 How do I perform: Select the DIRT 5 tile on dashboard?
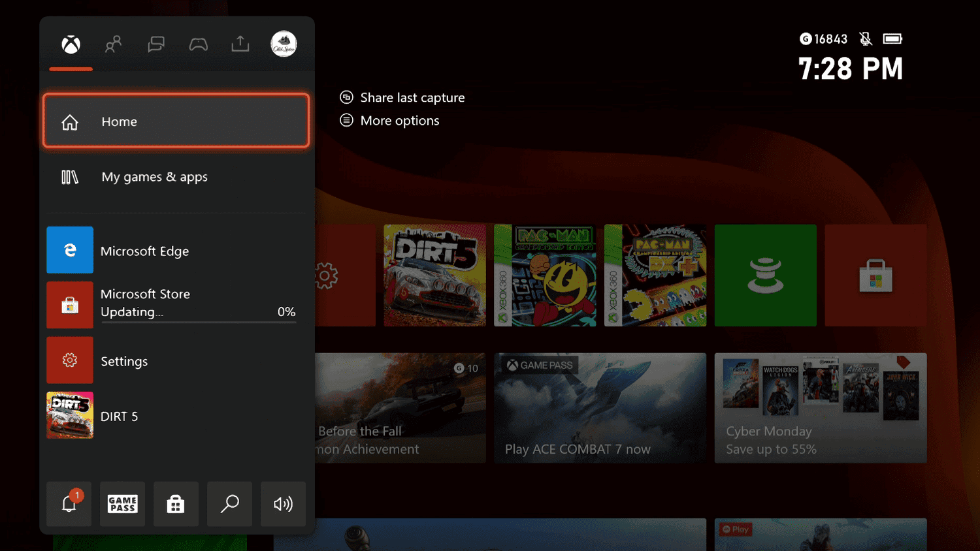point(435,275)
